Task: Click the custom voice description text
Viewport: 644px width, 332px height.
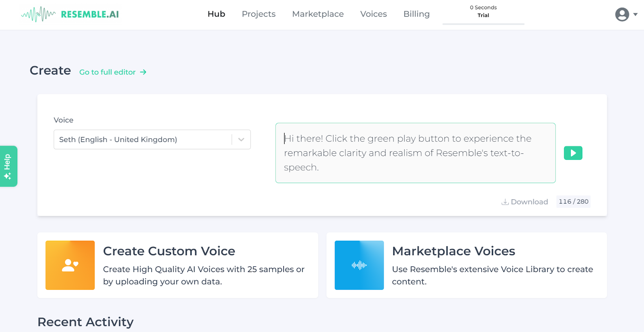Action: (204, 275)
